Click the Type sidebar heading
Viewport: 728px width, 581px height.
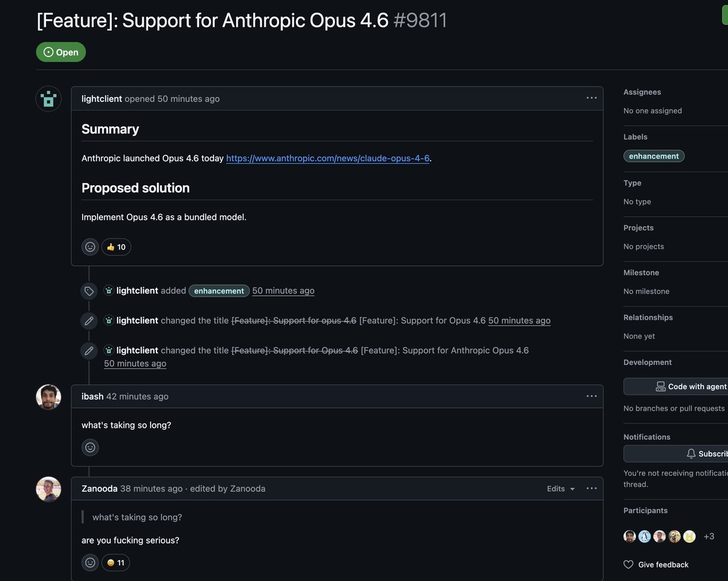click(632, 183)
